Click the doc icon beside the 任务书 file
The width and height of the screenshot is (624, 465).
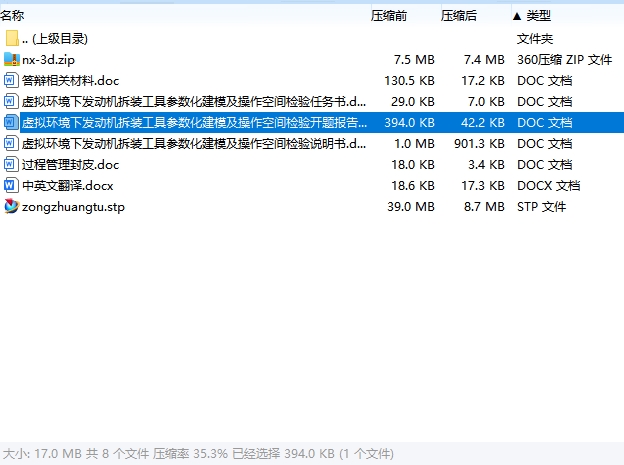coord(11,102)
